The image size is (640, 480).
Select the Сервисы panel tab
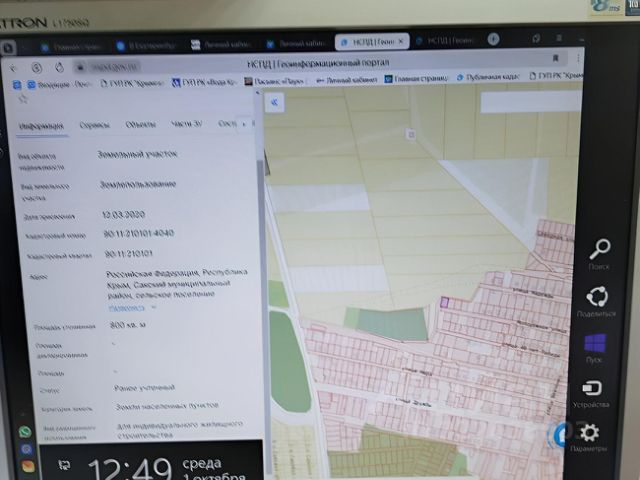95,125
